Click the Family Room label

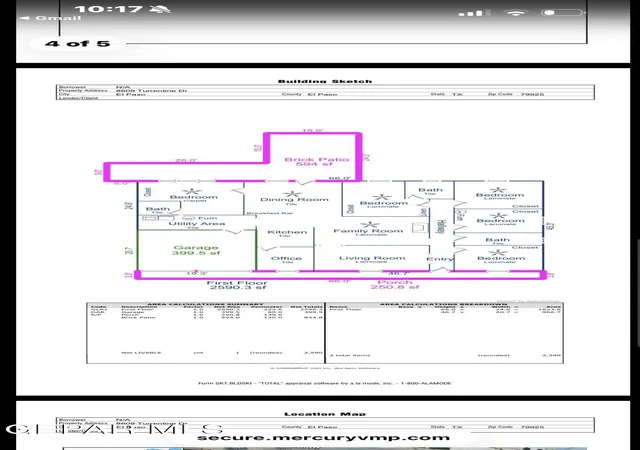point(368,231)
